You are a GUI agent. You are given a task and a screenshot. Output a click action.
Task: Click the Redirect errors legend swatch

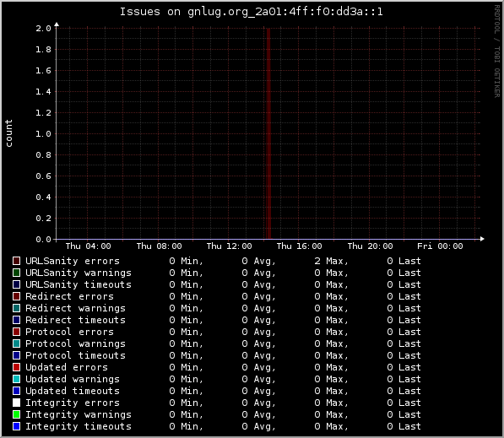16,296
